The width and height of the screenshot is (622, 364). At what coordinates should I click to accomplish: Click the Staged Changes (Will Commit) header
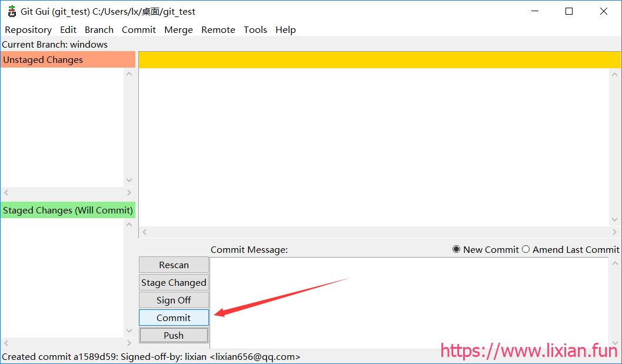68,210
